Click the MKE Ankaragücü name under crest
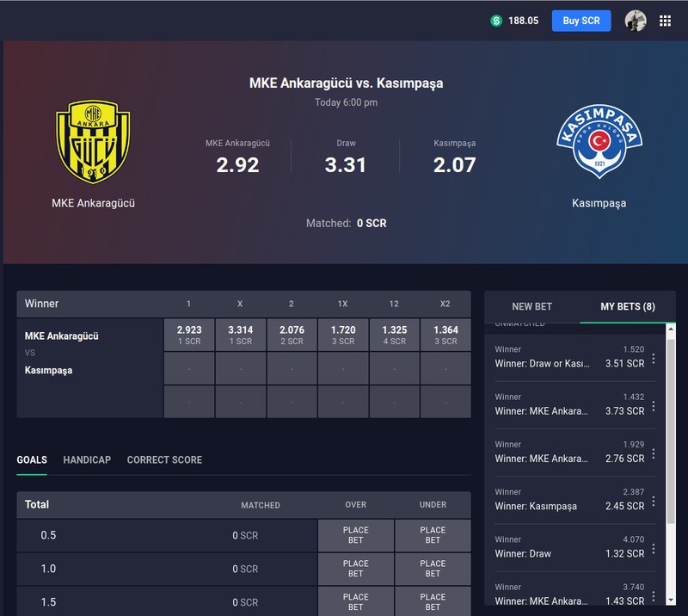688x616 pixels. pos(93,203)
